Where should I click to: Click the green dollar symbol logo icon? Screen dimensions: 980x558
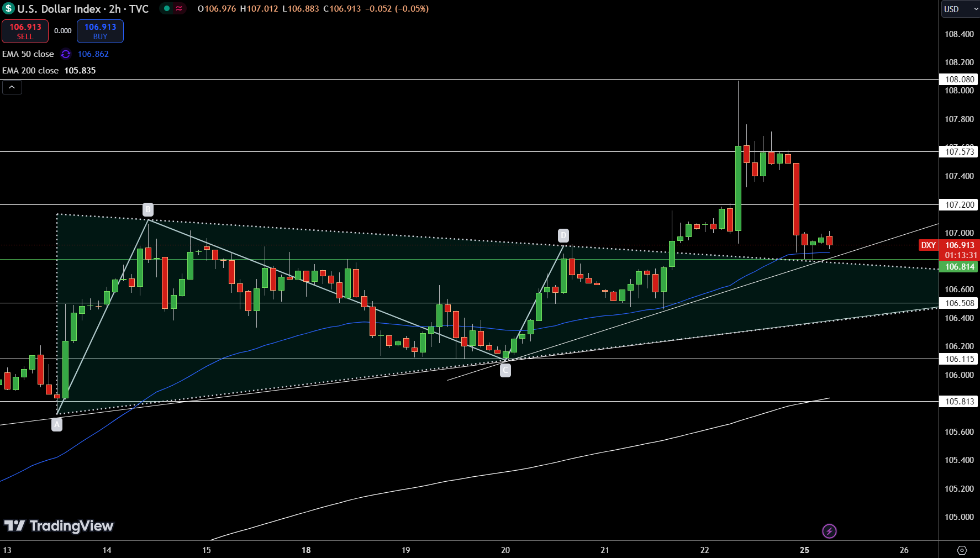[8, 8]
